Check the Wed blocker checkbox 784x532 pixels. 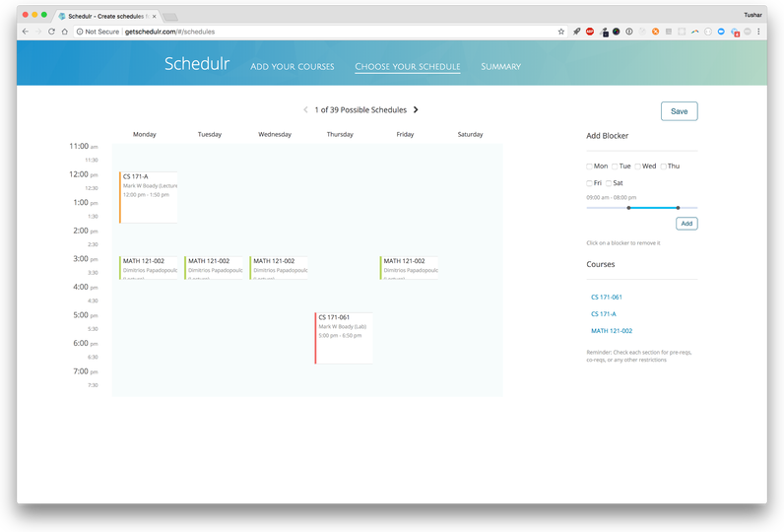(637, 166)
